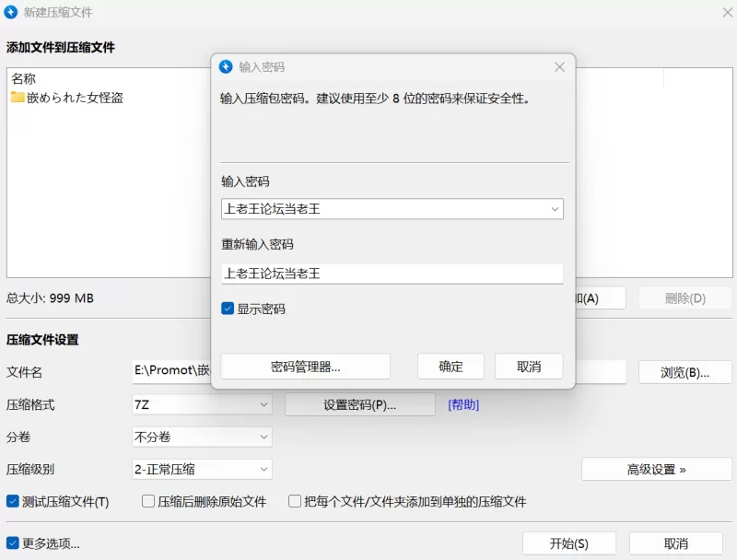This screenshot has height=560, width=737.
Task: Click the 压缩文件设置 heading
Action: (x=42, y=340)
